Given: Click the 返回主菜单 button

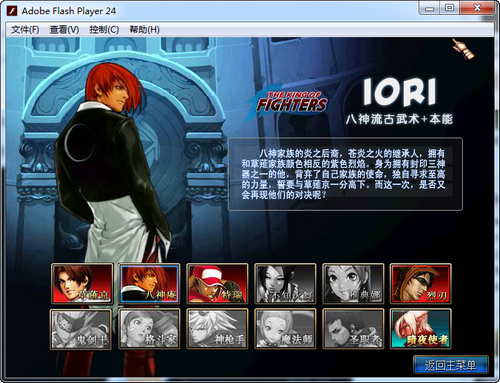Looking at the screenshot, I should 451,365.
